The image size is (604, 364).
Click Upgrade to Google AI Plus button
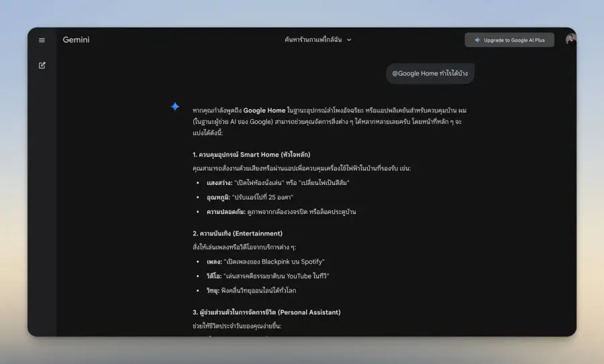click(509, 40)
